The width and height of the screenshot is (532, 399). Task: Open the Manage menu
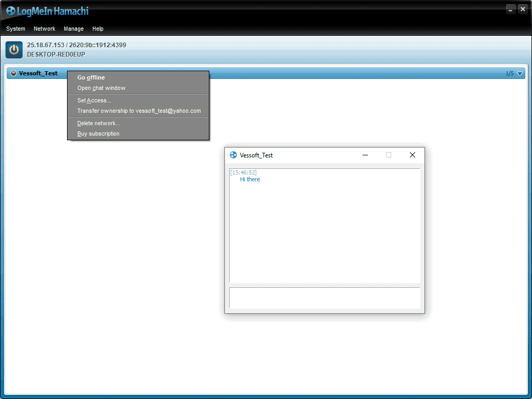74,29
